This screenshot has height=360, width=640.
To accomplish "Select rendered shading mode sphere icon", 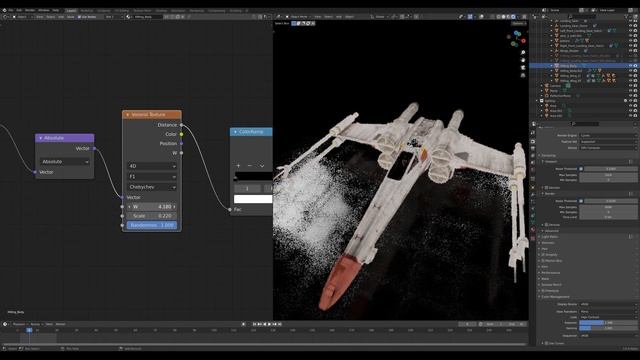I will coord(513,17).
